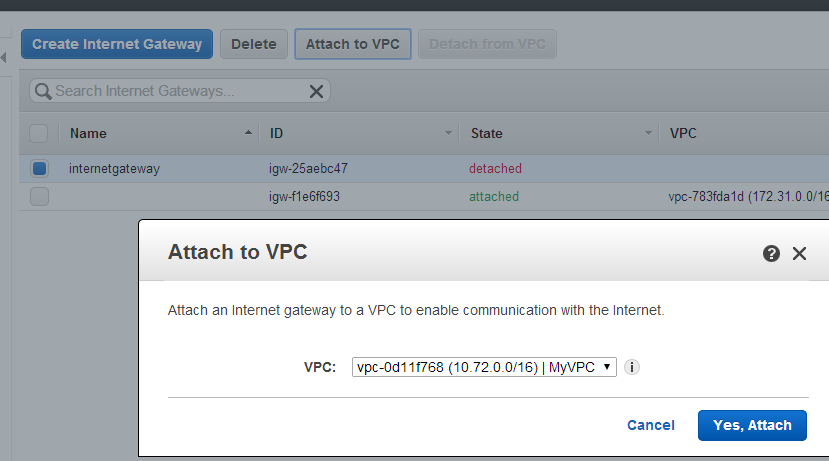Confirm with Yes, Attach button

(x=752, y=425)
